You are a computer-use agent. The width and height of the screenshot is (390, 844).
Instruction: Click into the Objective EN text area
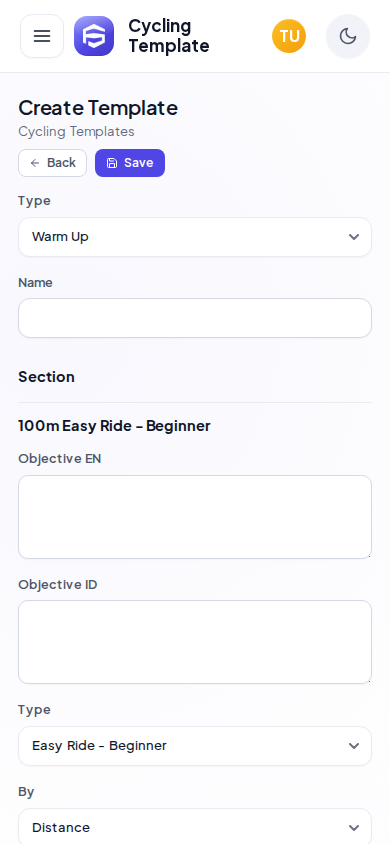tap(195, 517)
